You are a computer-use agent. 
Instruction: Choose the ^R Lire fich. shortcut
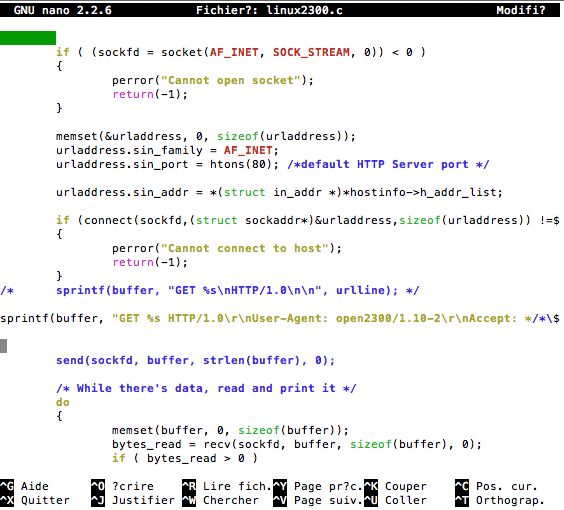(227, 486)
